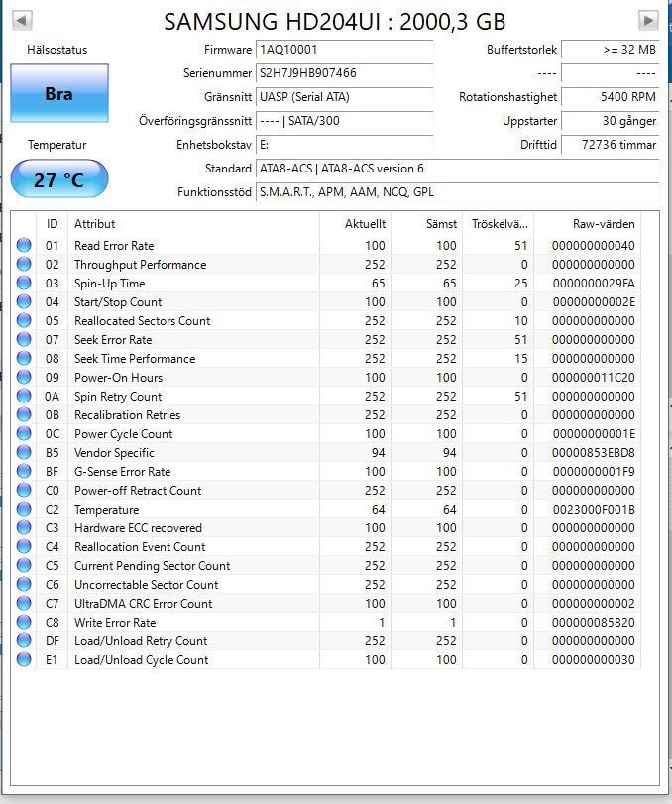This screenshot has height=804, width=672.
Task: Select the Current Pending Sector Count row
Action: coord(325,566)
